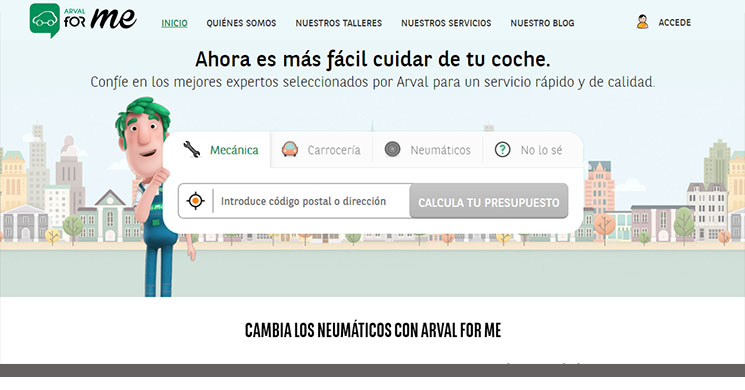745x390 pixels.
Task: Click the question mark icon for No lo sé
Action: click(x=502, y=150)
